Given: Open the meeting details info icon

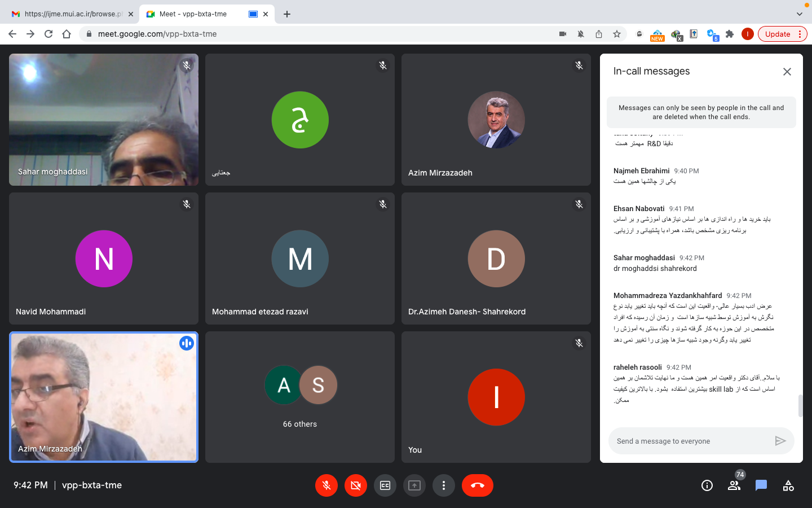Looking at the screenshot, I should (707, 485).
